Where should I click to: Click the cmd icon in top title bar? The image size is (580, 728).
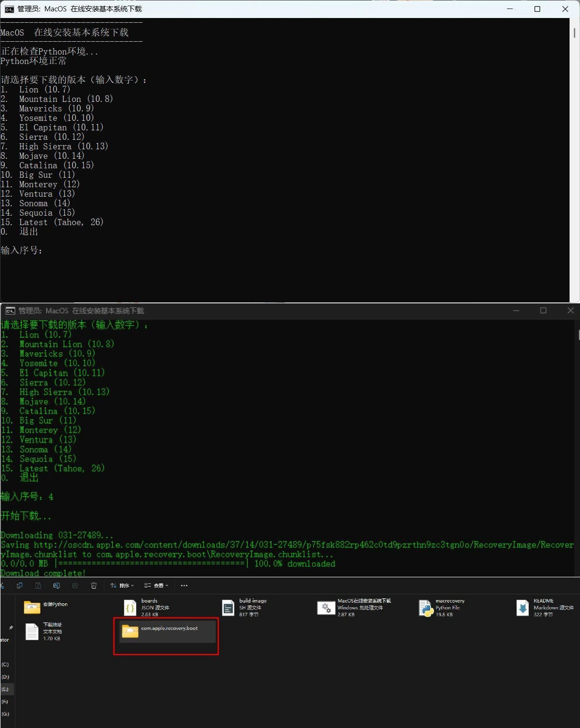coord(9,9)
